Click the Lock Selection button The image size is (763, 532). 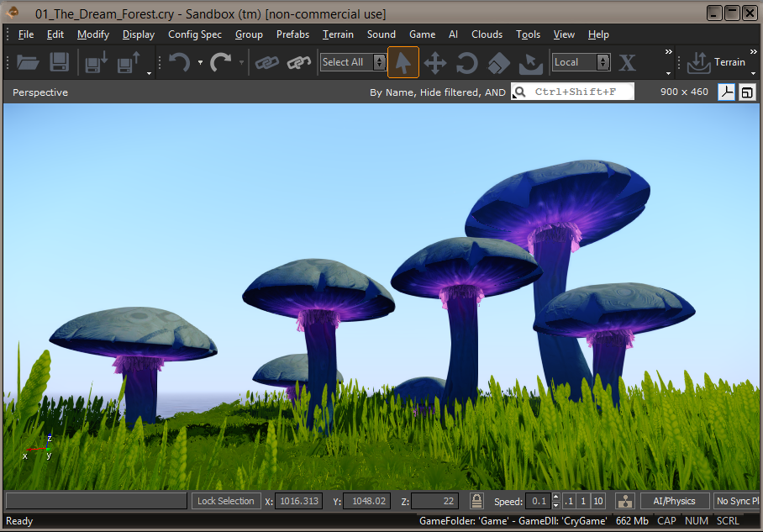226,501
